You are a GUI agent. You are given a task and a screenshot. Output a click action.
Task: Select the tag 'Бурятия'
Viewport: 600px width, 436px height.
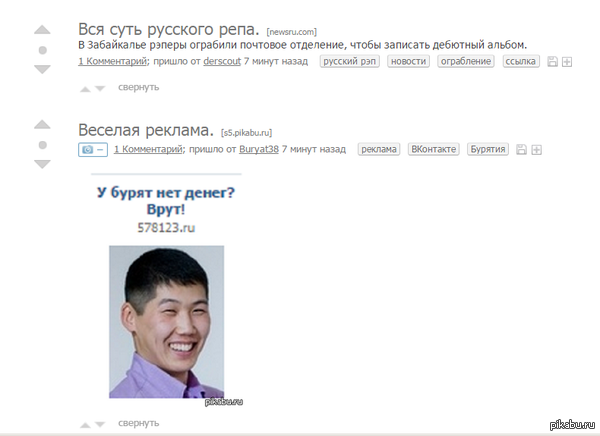point(488,149)
